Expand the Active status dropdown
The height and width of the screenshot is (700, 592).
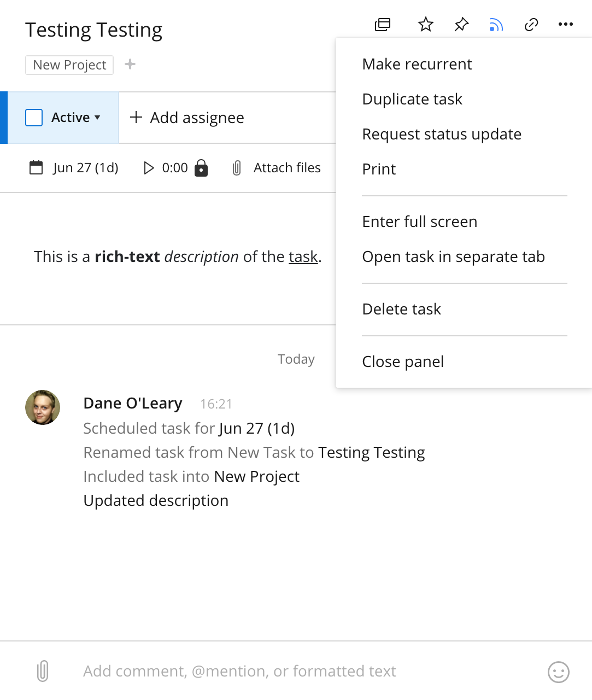(x=75, y=118)
